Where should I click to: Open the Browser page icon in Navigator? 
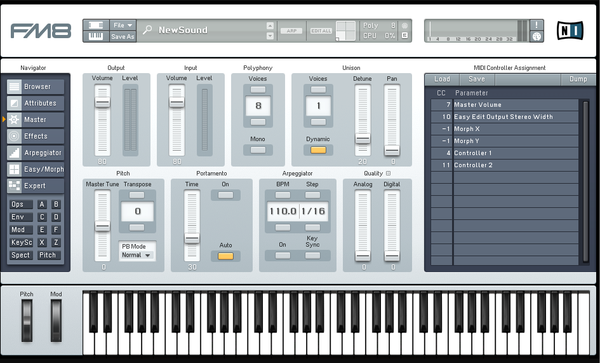click(15, 86)
